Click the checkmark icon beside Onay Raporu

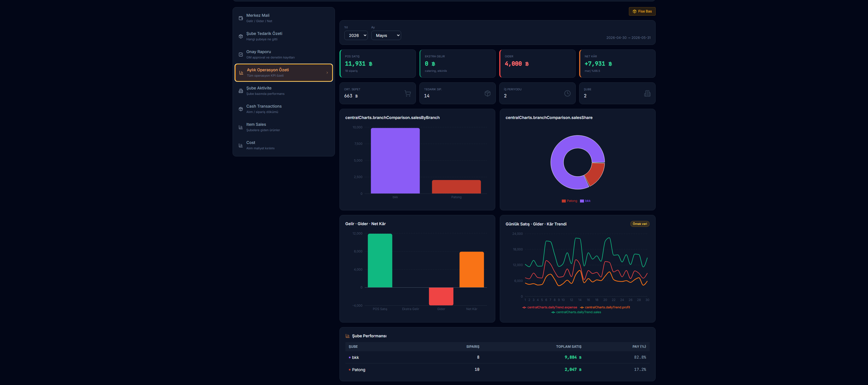(x=241, y=55)
